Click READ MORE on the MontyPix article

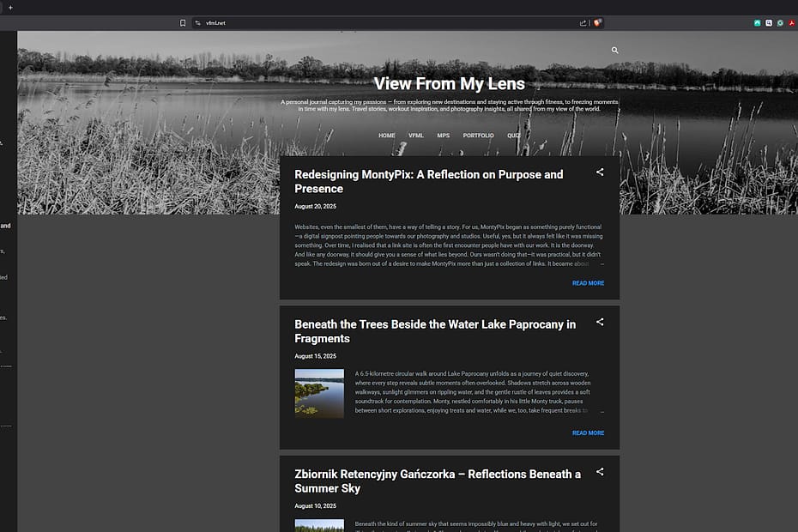[588, 283]
